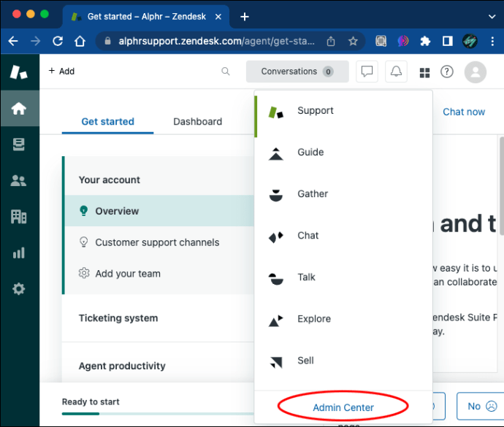The image size is (504, 427).
Task: Click the search magnifier icon
Action: (226, 72)
